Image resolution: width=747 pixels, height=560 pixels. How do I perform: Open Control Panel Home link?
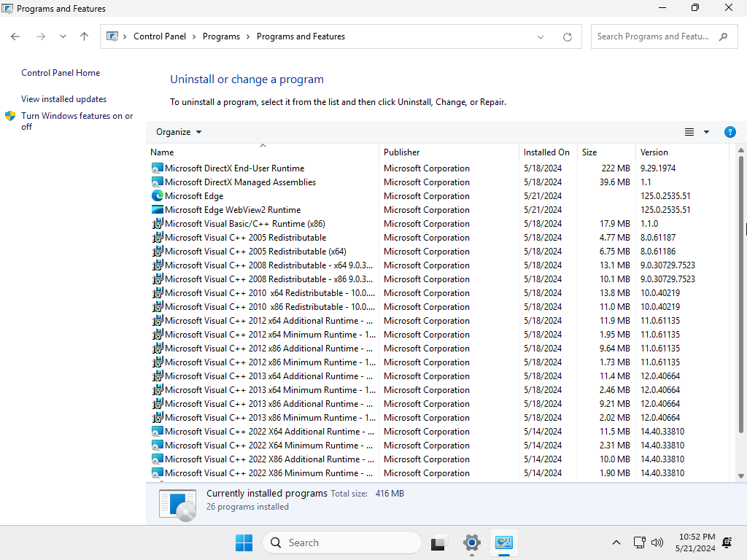point(61,73)
